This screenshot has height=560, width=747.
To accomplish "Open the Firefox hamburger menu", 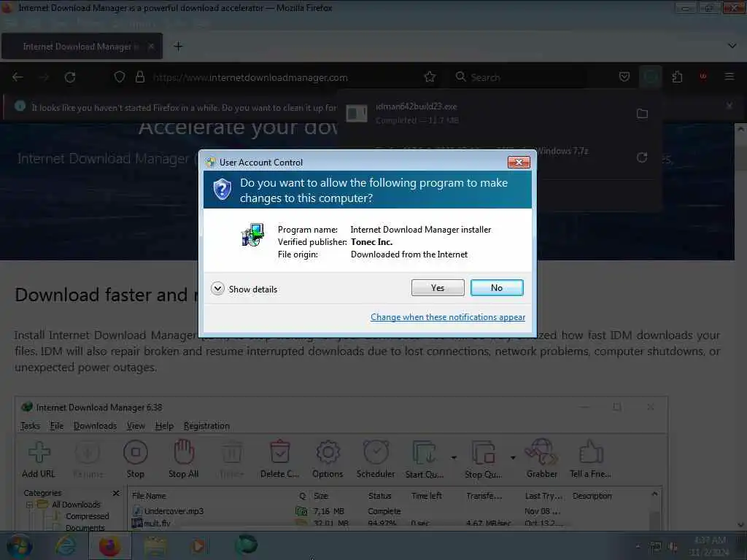I will point(729,77).
